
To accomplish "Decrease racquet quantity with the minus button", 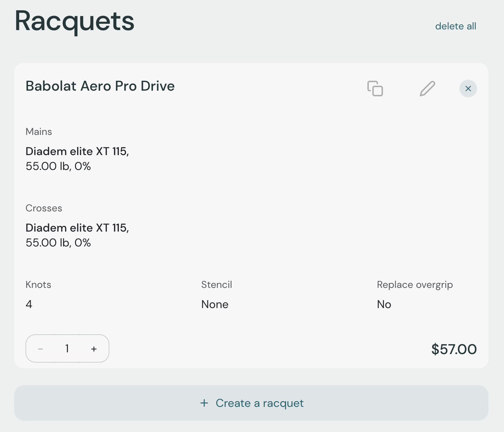I will click(x=40, y=349).
